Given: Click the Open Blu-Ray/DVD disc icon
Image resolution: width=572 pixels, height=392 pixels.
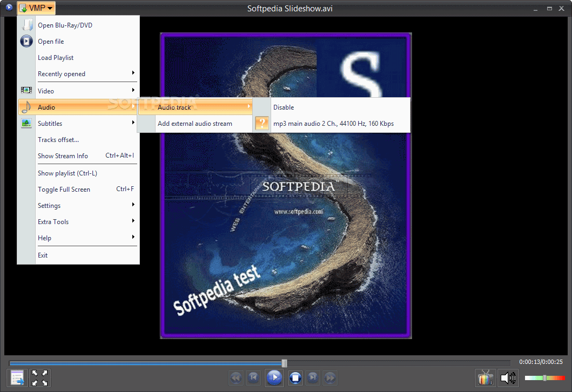Looking at the screenshot, I should tap(26, 25).
